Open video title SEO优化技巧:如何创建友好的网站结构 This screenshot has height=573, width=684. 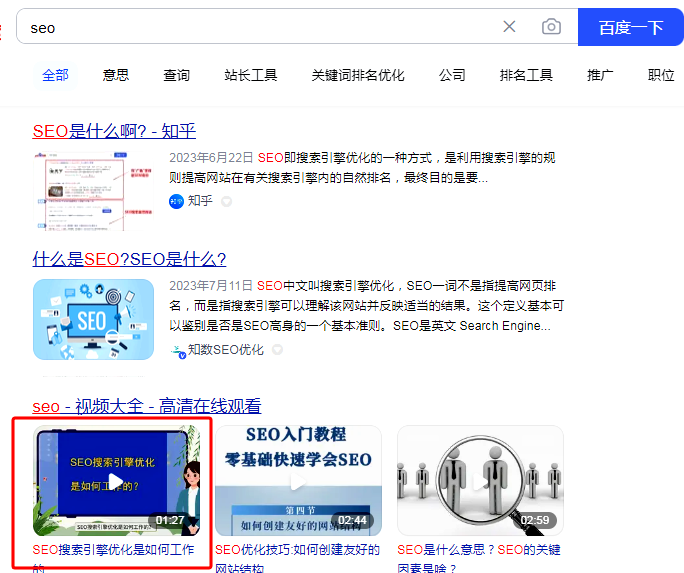click(298, 558)
